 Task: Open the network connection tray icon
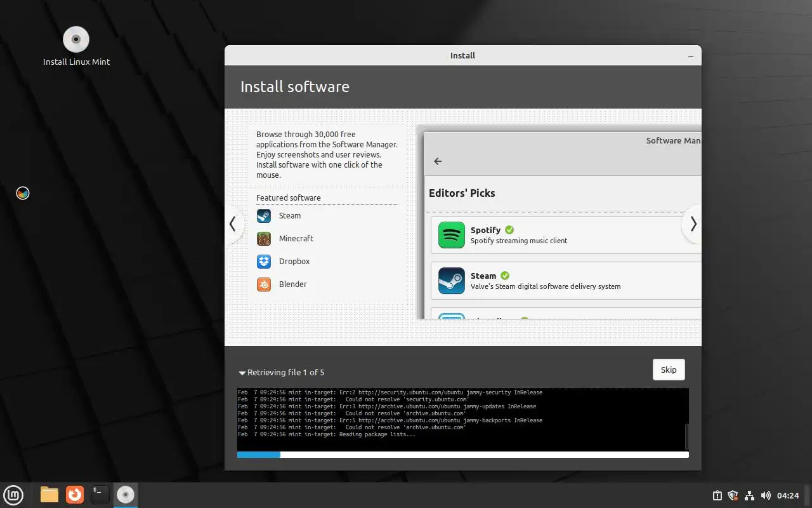pyautogui.click(x=749, y=495)
